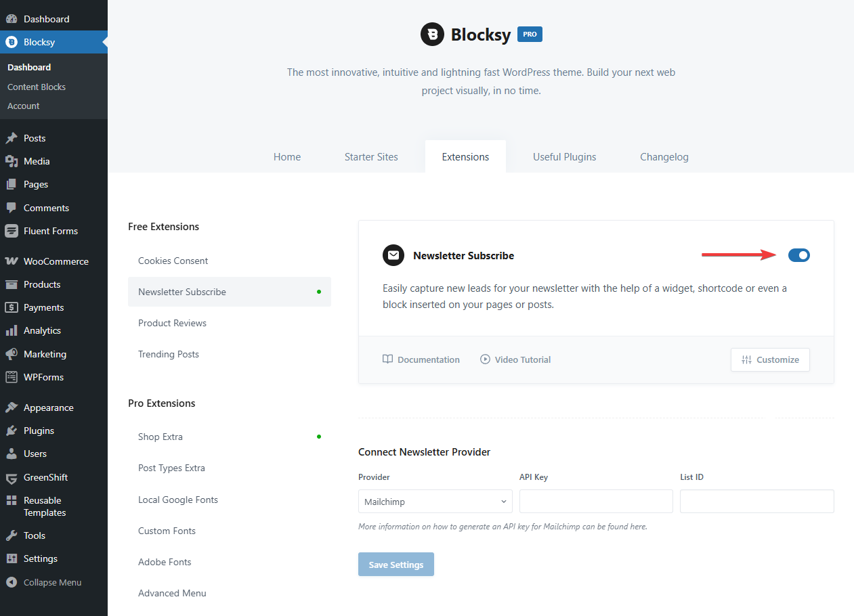Click the Payments dollar icon
Viewport: 854px width, 616px height.
[12, 307]
